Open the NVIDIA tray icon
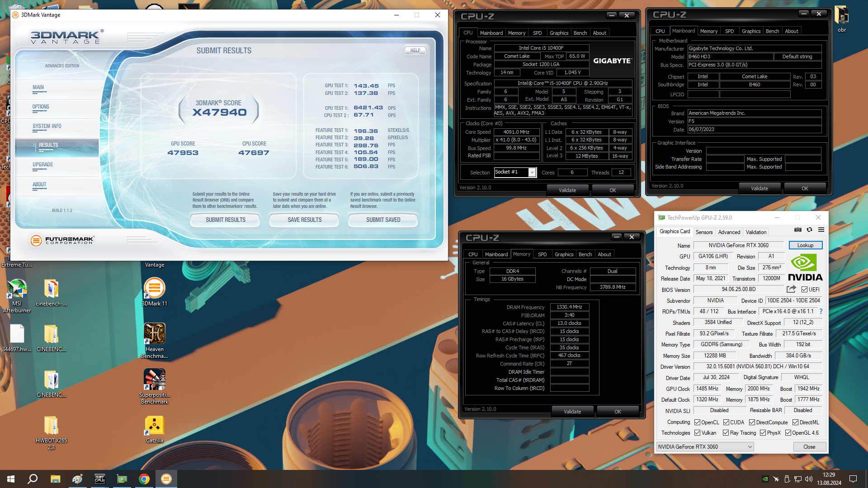The image size is (868, 488). coord(765,479)
